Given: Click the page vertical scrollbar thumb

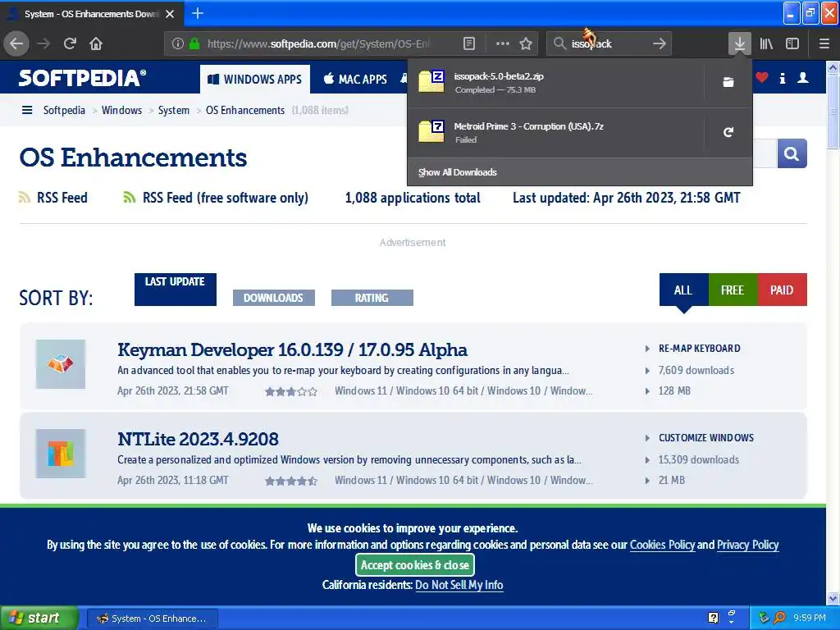Looking at the screenshot, I should point(833,112).
